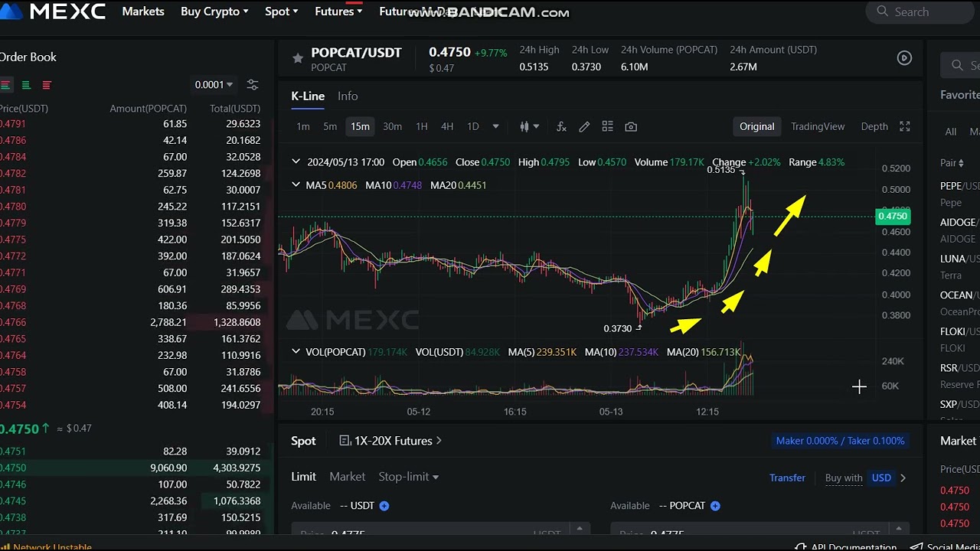Select the Spot trading tab

(303, 441)
